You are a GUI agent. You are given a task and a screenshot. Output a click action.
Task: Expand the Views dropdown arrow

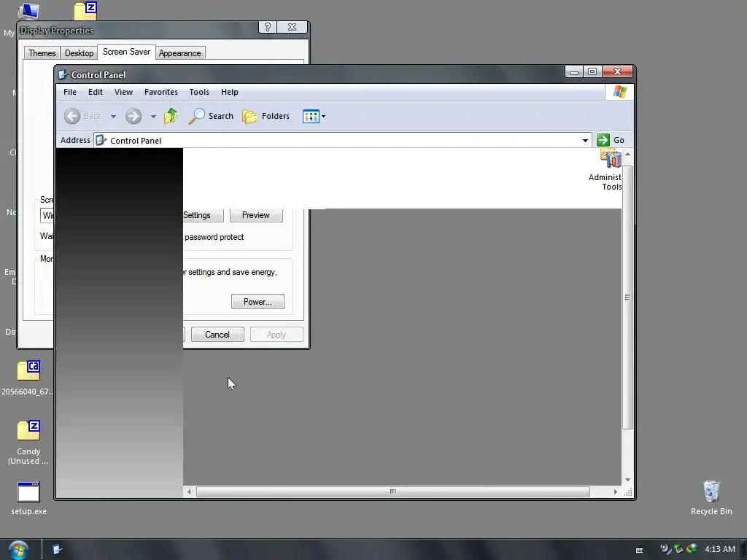click(x=323, y=116)
